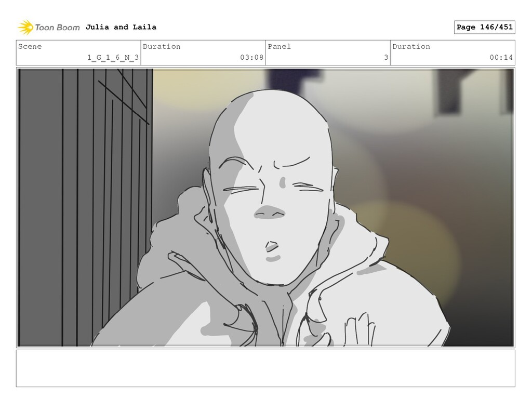Click the empty notes box below the panel
This screenshot has height=411, width=532.
(265, 368)
